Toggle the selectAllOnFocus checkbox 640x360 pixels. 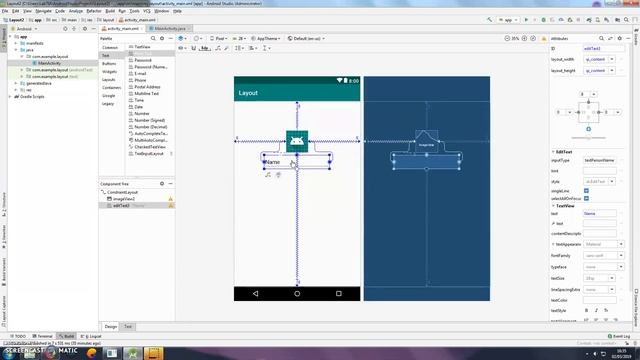pos(586,198)
